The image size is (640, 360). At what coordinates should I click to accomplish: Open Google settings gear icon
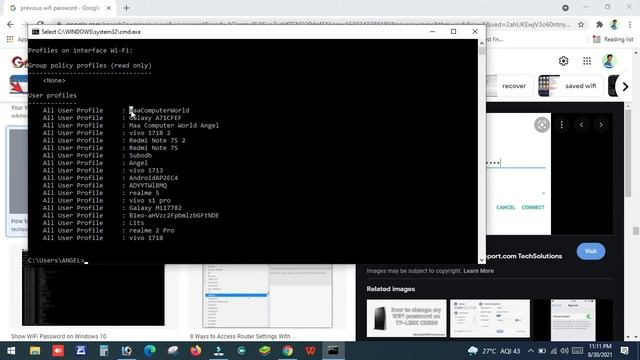click(564, 61)
